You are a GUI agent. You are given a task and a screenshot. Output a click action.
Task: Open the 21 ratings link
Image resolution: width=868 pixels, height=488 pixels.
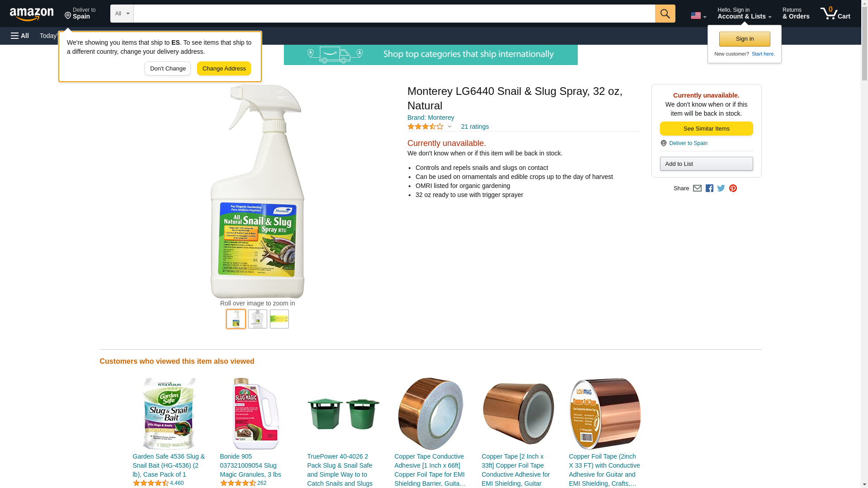click(475, 127)
